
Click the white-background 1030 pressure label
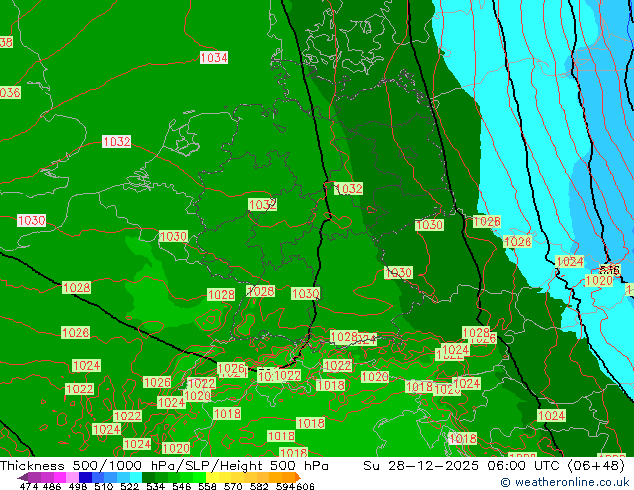tap(32, 220)
